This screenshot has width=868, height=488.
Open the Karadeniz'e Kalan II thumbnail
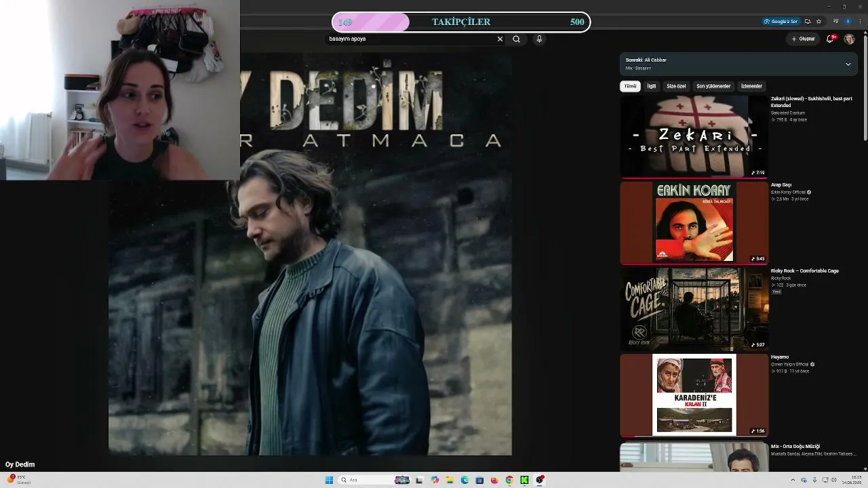tap(694, 394)
